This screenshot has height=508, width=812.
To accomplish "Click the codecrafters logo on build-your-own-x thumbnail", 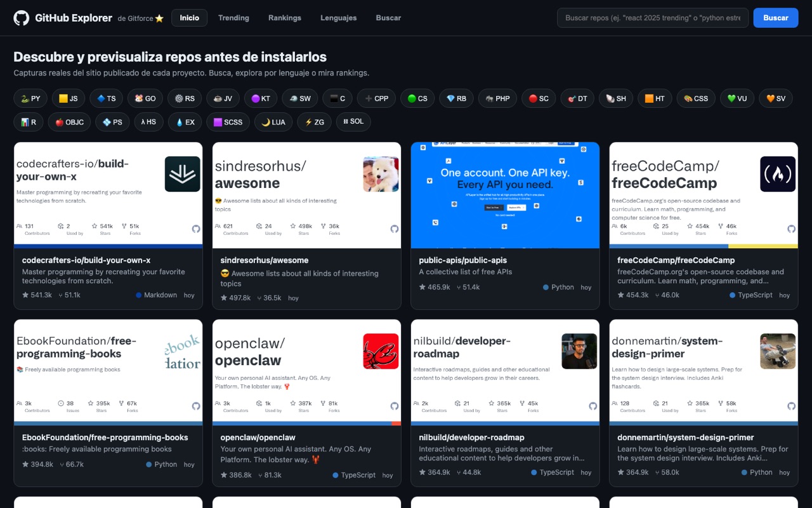I will click(183, 174).
